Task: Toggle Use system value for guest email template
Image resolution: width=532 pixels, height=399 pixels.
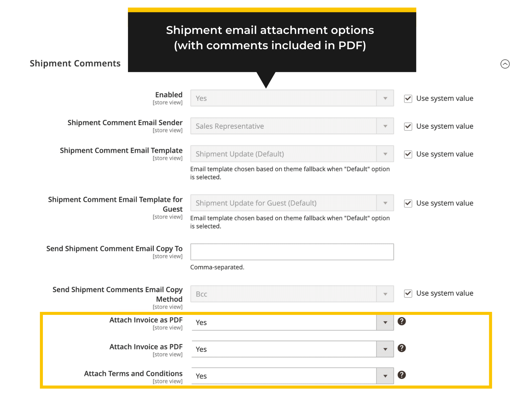Action: [x=408, y=203]
